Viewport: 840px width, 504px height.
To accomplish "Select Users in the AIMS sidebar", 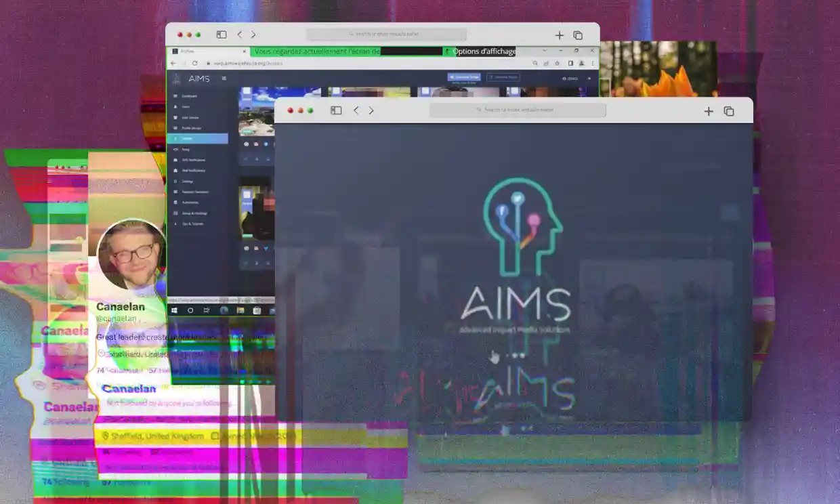I will click(x=186, y=106).
